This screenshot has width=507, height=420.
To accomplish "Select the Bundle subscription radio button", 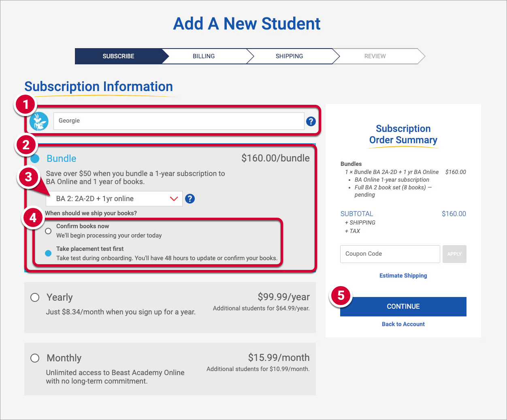I will tap(35, 158).
